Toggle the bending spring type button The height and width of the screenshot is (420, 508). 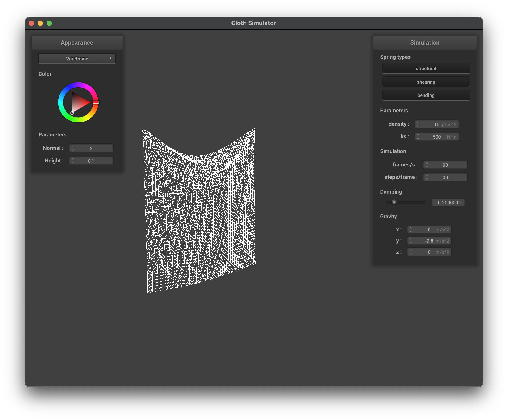pos(426,95)
